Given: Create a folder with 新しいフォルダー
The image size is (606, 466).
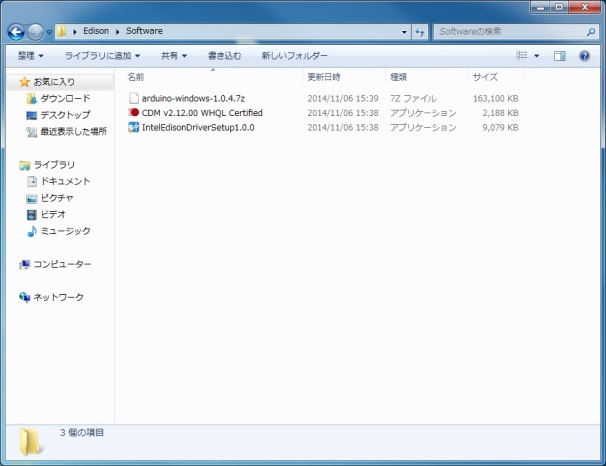Looking at the screenshot, I should [x=294, y=56].
